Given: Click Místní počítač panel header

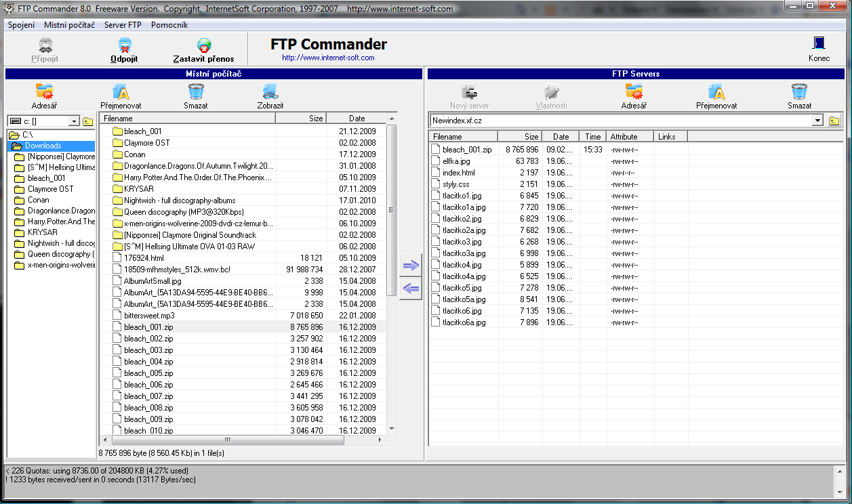Looking at the screenshot, I should click(x=214, y=74).
